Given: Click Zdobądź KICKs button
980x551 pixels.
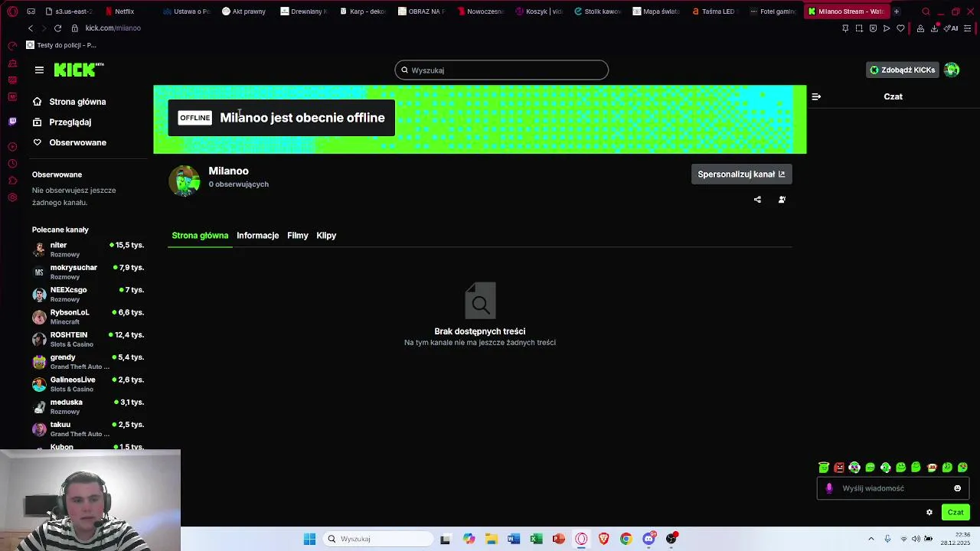Looking at the screenshot, I should point(903,70).
